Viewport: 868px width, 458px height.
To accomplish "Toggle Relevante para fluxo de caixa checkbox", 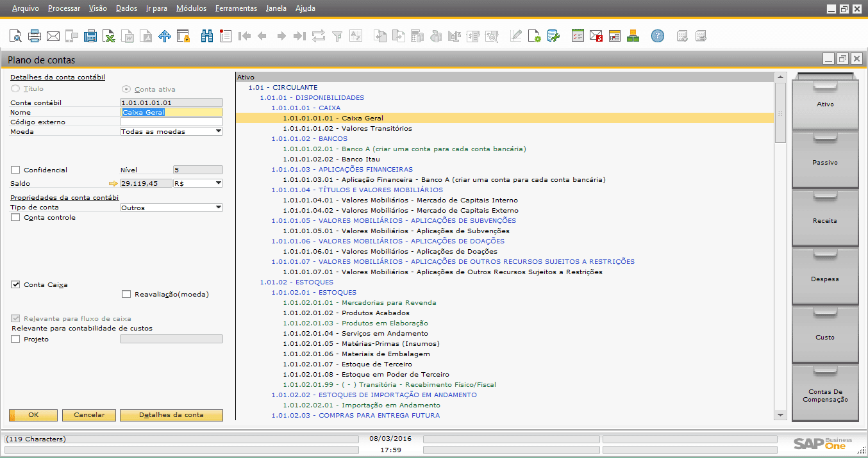I will [15, 318].
